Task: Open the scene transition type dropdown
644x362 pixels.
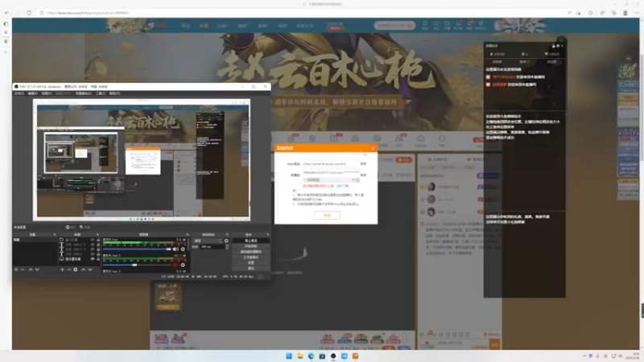Action: [x=208, y=241]
